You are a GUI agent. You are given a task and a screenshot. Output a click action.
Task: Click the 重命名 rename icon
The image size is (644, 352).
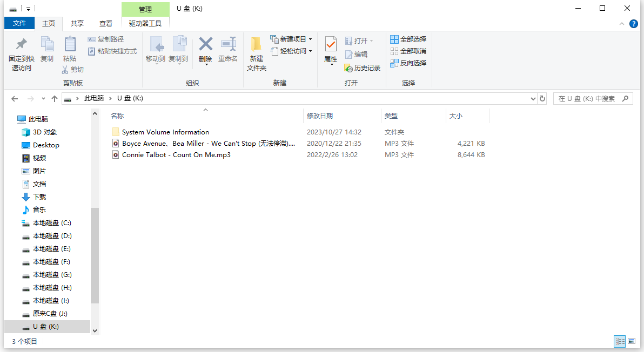point(228,44)
